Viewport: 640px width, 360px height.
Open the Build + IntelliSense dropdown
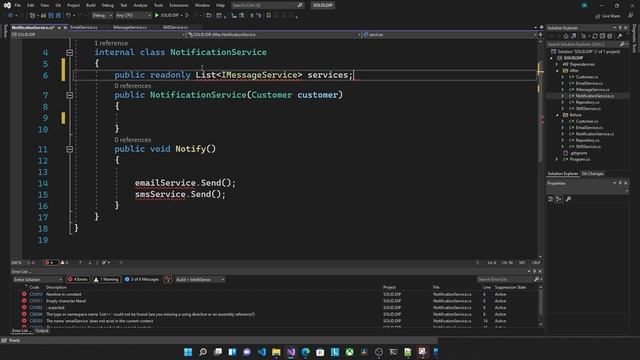pyautogui.click(x=200, y=280)
